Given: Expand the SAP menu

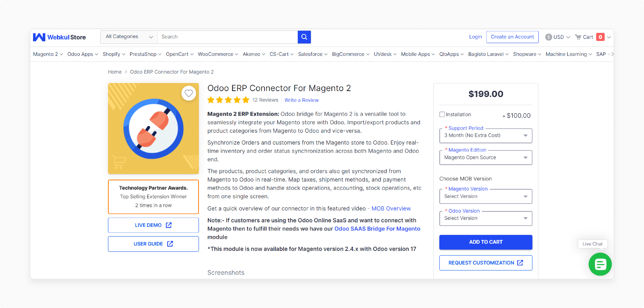Looking at the screenshot, I should [603, 54].
